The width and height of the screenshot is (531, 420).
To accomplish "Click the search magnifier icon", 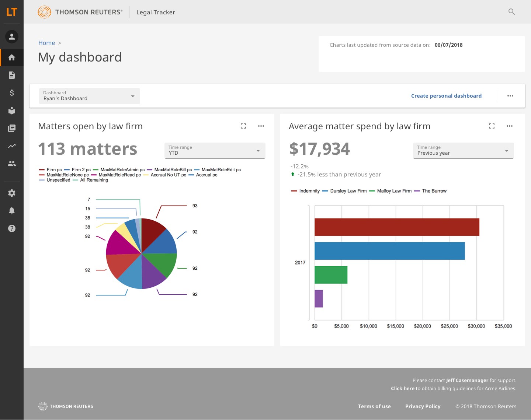I will click(511, 12).
